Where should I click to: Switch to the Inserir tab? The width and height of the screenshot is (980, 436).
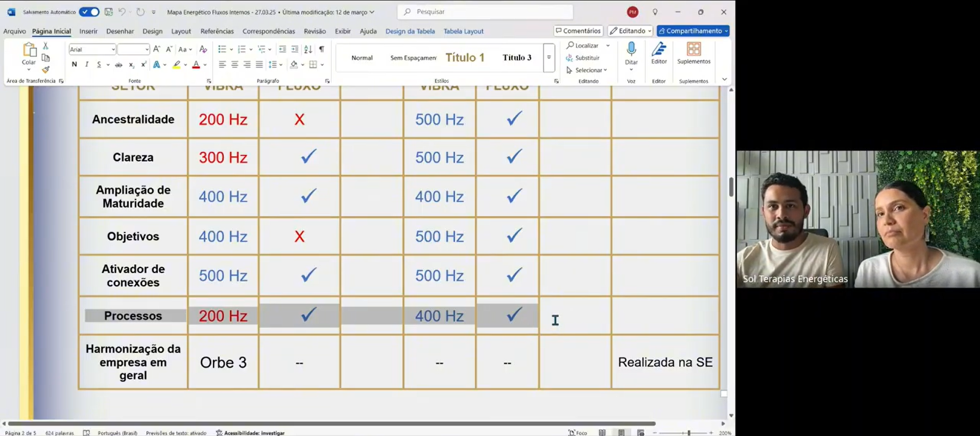(88, 31)
